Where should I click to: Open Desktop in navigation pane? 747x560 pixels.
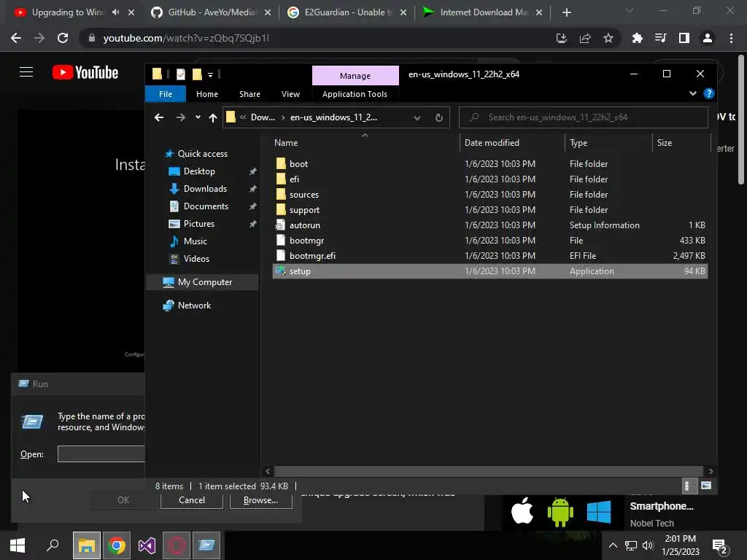tap(199, 171)
